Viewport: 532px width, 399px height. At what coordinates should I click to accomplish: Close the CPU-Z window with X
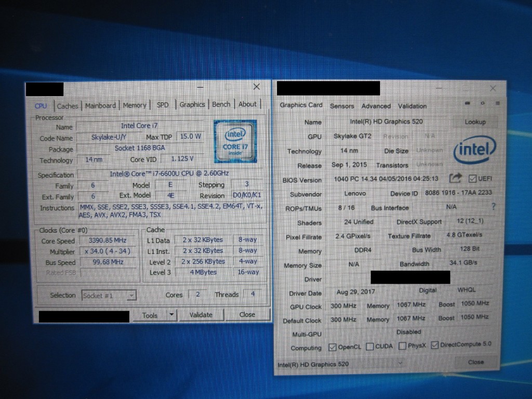tap(257, 87)
